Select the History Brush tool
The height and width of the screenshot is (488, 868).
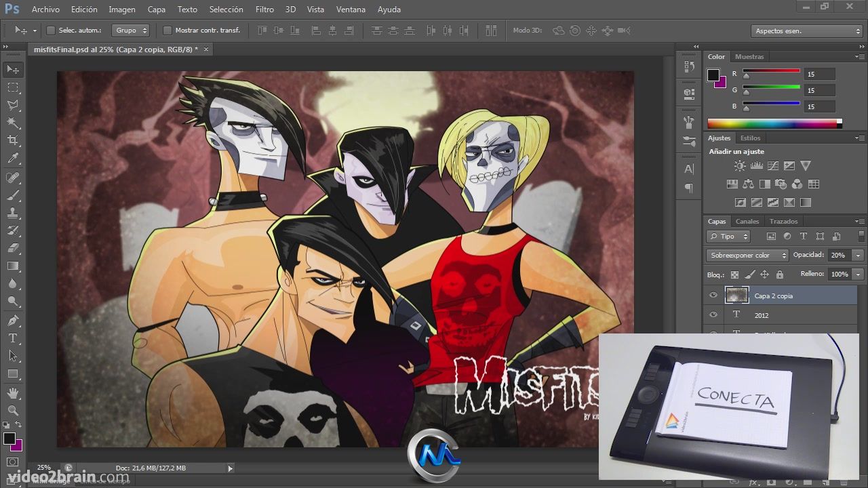point(13,230)
